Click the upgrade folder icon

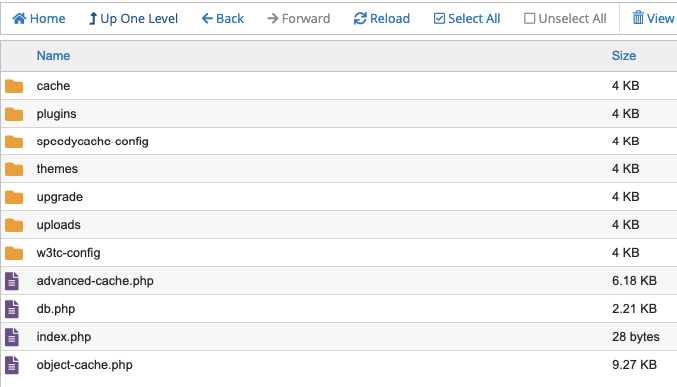[x=14, y=197]
